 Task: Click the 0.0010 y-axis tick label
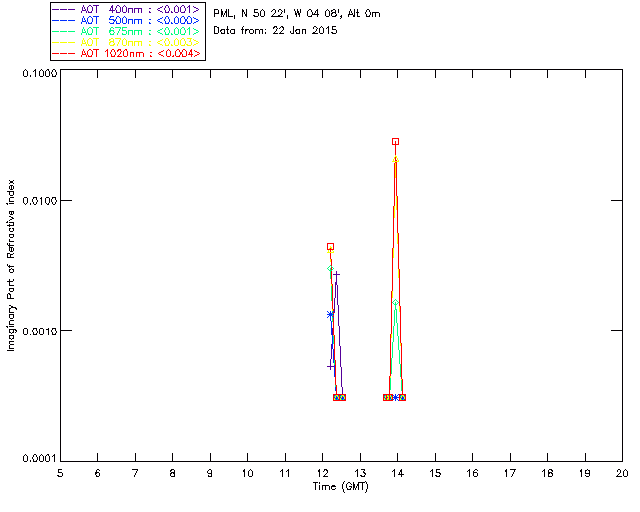pos(39,331)
